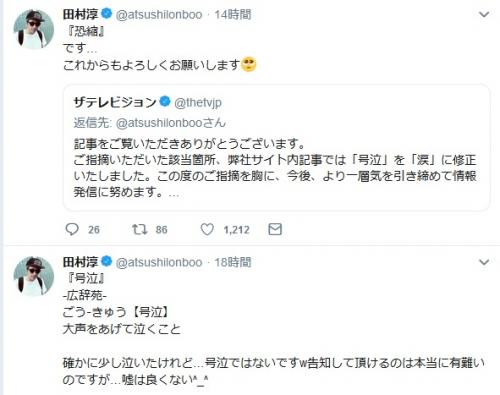Open the verified badge next to 田村淳 on the second tweet
Viewport: 500px width, 395px height.
[106, 262]
